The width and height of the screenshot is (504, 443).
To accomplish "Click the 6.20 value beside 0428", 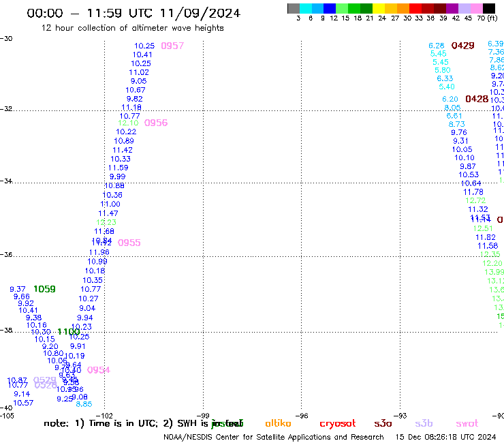I will pos(450,99).
